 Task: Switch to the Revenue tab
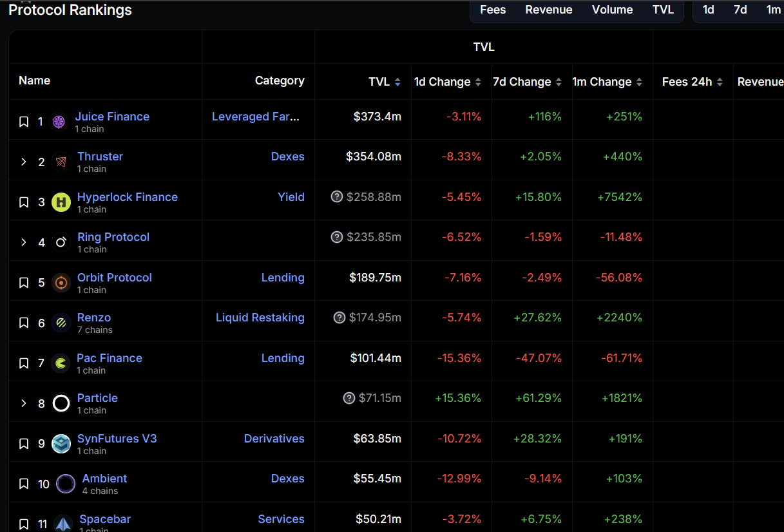549,10
